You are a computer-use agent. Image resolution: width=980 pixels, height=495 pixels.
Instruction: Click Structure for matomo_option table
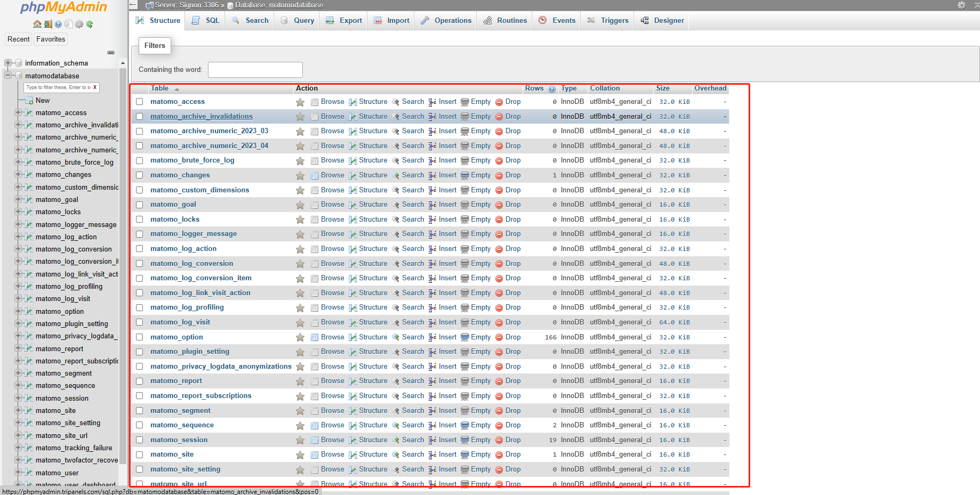point(368,337)
